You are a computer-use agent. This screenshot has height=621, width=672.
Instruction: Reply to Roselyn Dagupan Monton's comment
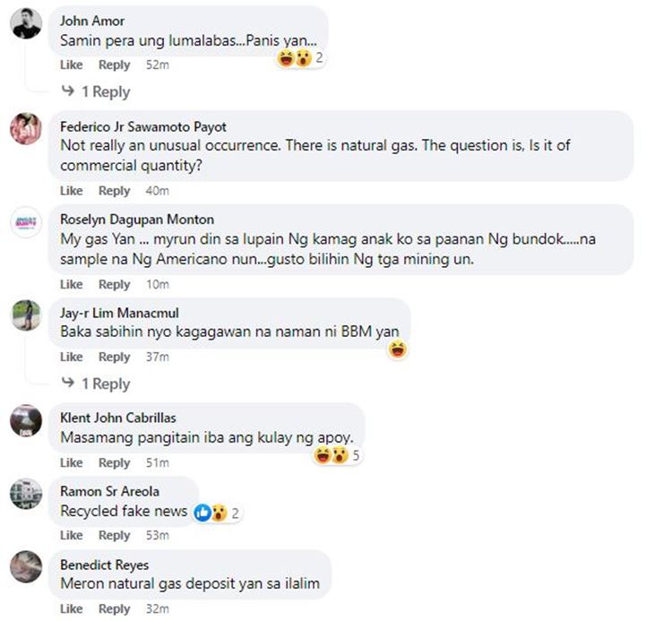pos(115,284)
